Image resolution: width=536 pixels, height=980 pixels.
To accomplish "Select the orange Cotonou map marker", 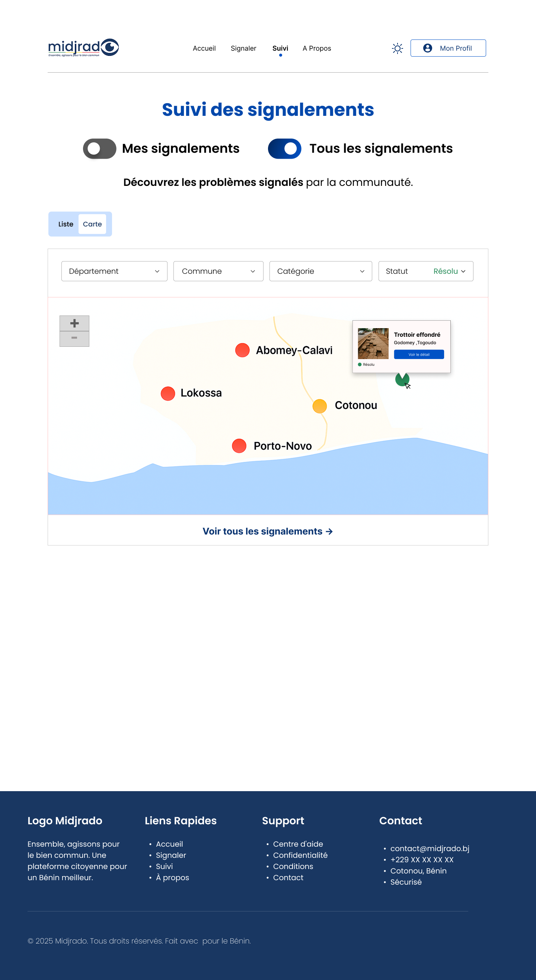I will click(x=319, y=406).
